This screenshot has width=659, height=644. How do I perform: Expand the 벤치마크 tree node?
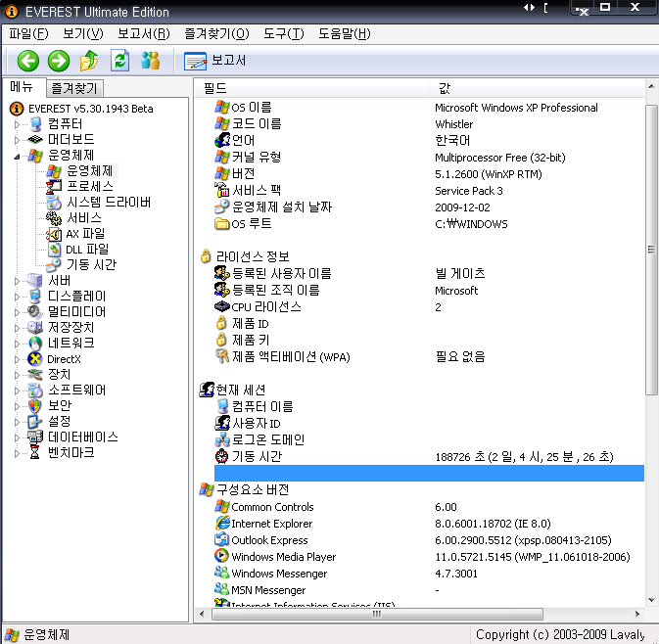(x=17, y=453)
